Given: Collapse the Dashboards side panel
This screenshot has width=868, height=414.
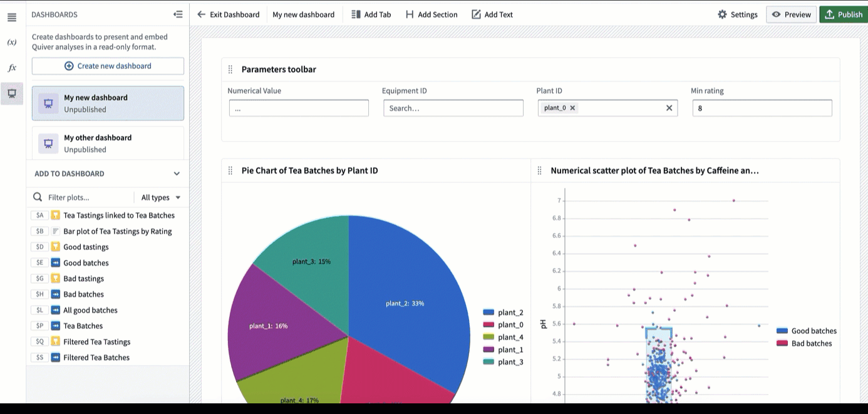Looking at the screenshot, I should (x=178, y=14).
